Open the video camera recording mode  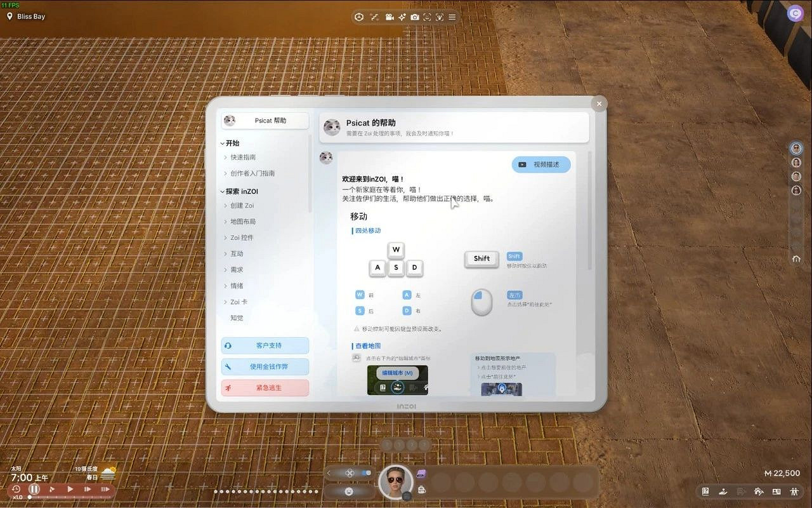click(x=390, y=17)
